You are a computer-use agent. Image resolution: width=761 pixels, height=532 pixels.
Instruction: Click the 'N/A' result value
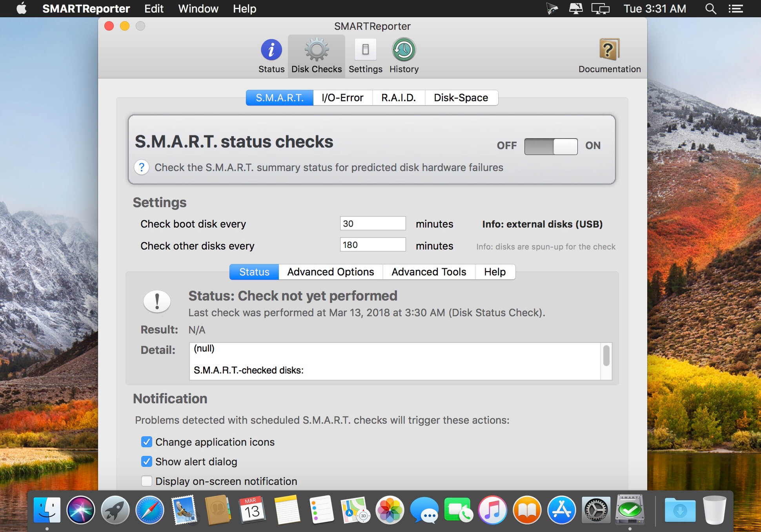point(197,330)
